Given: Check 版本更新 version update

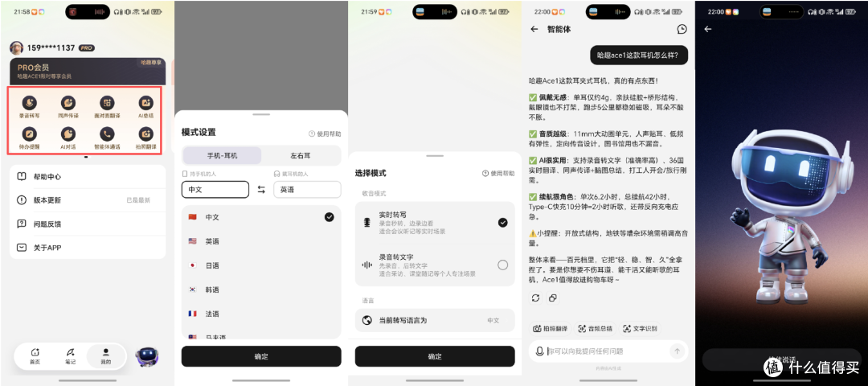Looking at the screenshot, I should 88,200.
